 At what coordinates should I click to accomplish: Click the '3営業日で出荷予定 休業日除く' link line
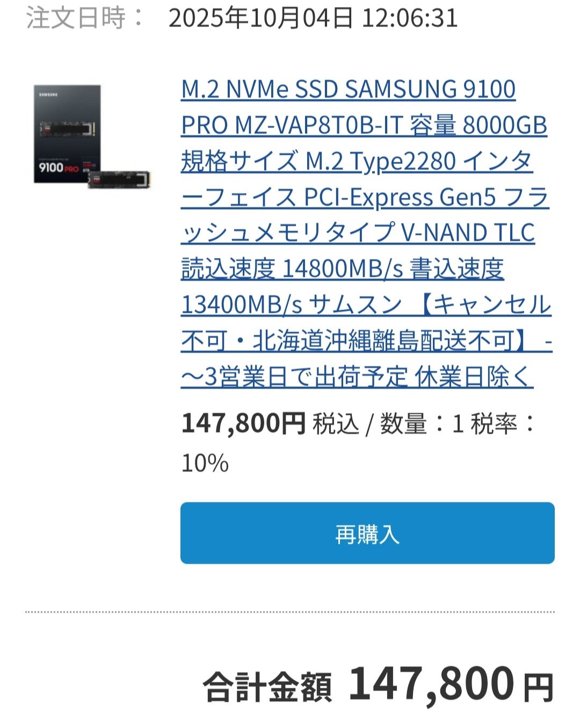[357, 377]
